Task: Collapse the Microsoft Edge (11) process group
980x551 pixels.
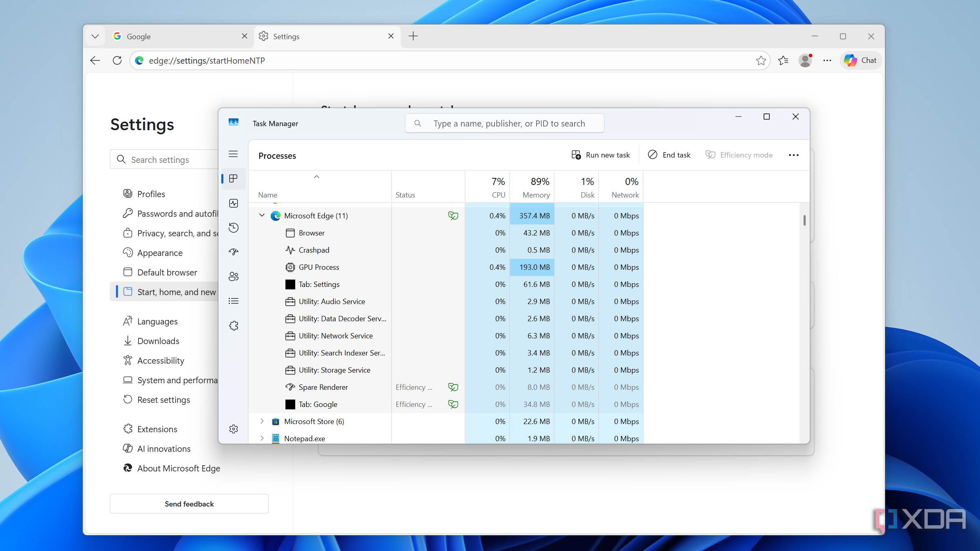Action: tap(262, 216)
